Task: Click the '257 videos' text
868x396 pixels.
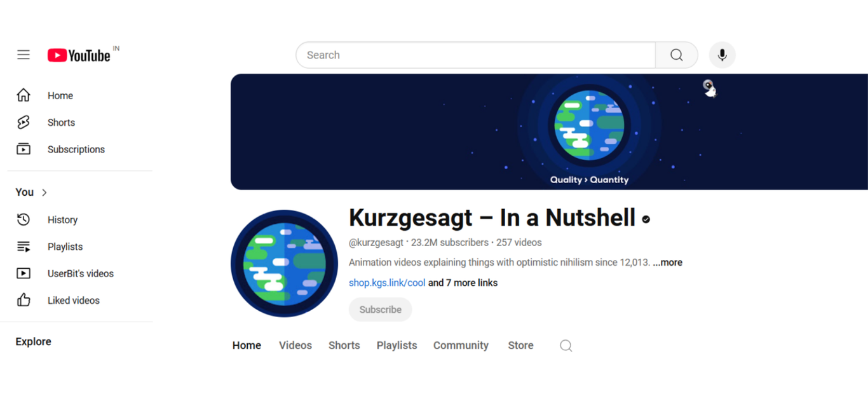Action: (x=519, y=243)
